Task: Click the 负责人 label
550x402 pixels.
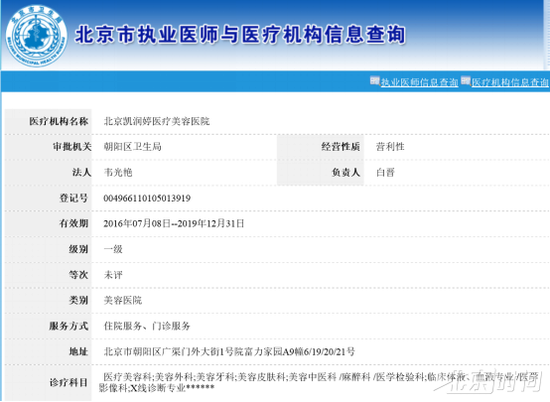Action: (x=346, y=172)
